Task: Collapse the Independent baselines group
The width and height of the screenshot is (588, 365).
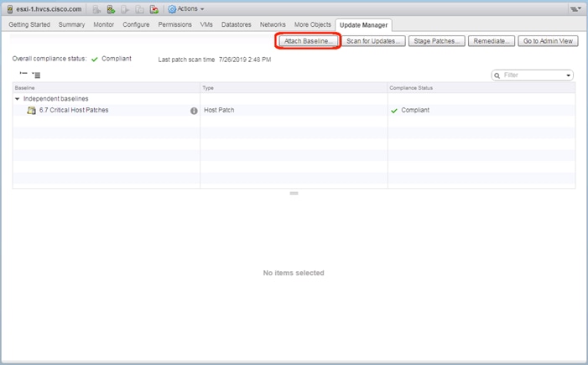Action: pos(18,99)
